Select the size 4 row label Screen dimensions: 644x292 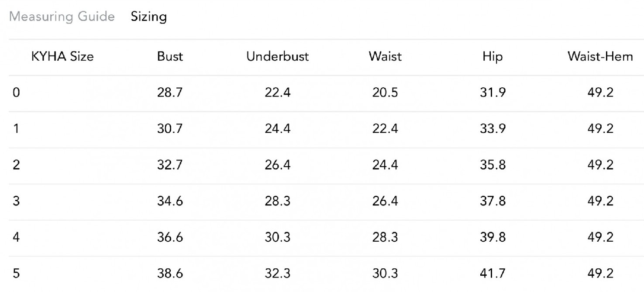coord(16,238)
